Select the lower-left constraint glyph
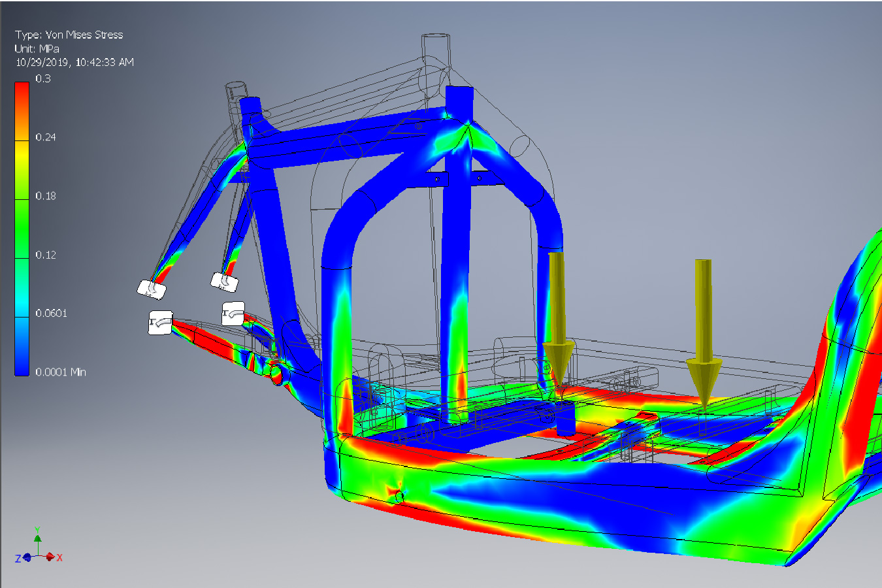The height and width of the screenshot is (588, 882). 160,322
